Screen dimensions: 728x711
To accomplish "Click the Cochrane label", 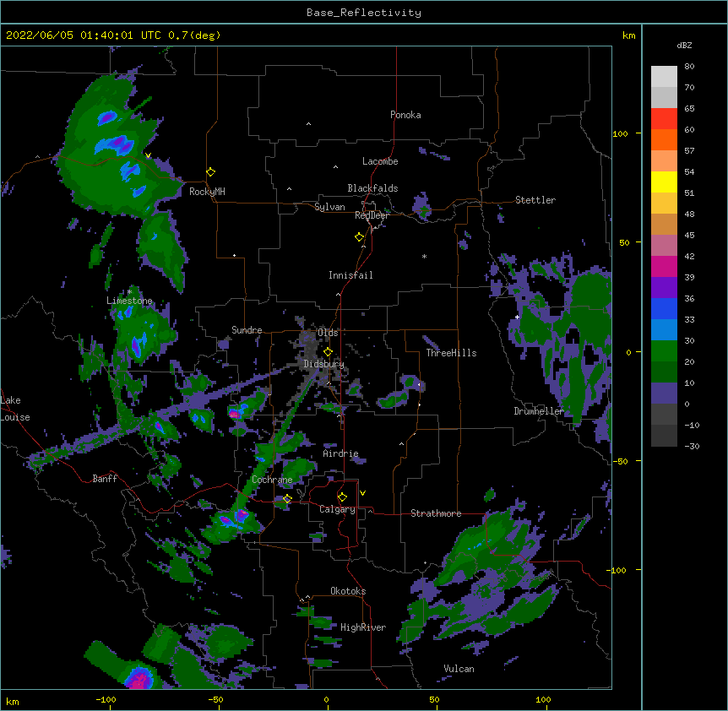I will [x=272, y=480].
